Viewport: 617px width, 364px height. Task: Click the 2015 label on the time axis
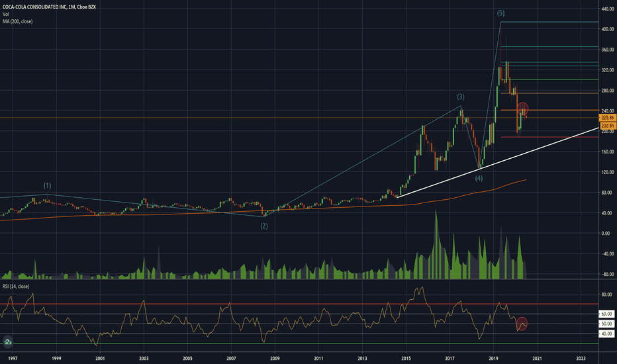(x=406, y=359)
